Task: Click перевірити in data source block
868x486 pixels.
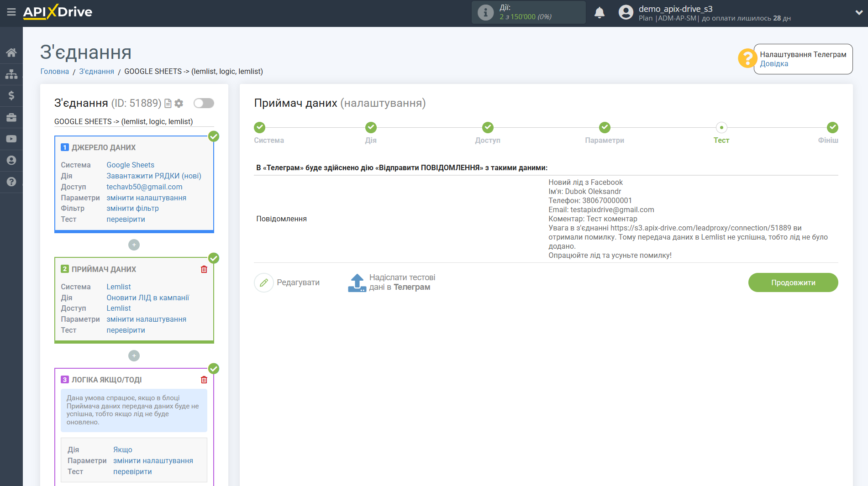Action: pyautogui.click(x=126, y=219)
